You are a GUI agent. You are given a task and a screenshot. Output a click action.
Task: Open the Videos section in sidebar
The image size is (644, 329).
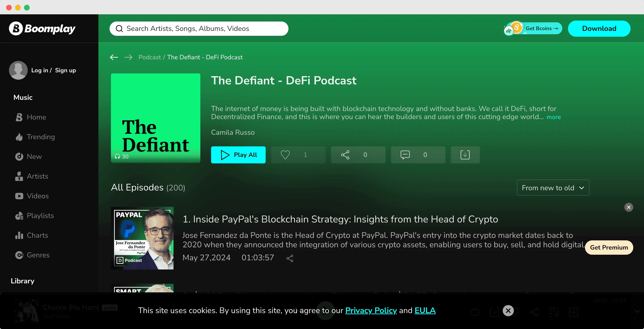[x=38, y=196]
